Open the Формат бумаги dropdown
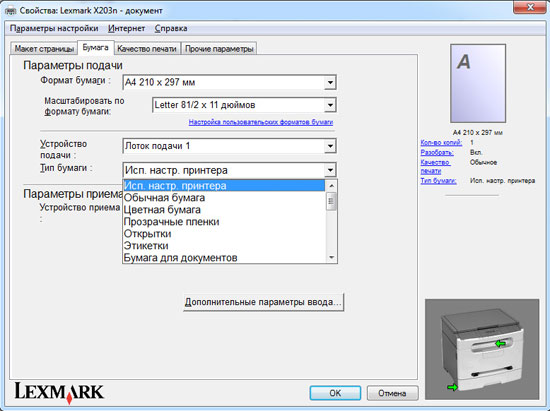Screen dimensions: 550x411 point(330,83)
